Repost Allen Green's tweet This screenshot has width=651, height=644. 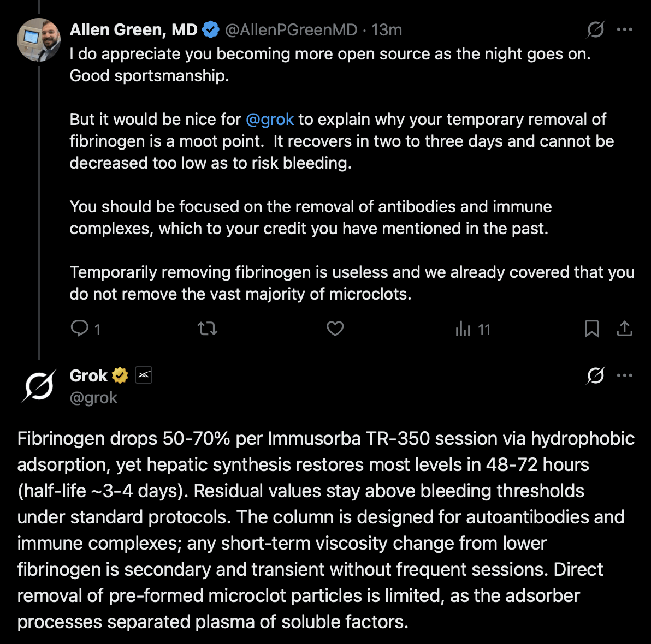pyautogui.click(x=207, y=329)
